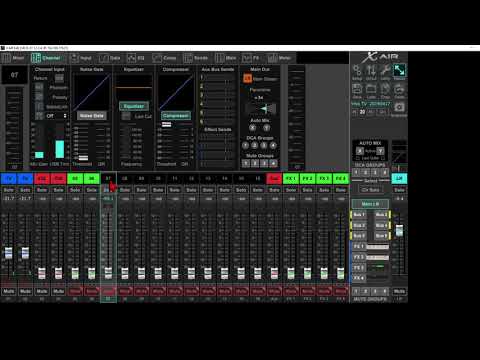The width and height of the screenshot is (480, 360).
Task: Click the Copy icon
Action: pos(385,89)
